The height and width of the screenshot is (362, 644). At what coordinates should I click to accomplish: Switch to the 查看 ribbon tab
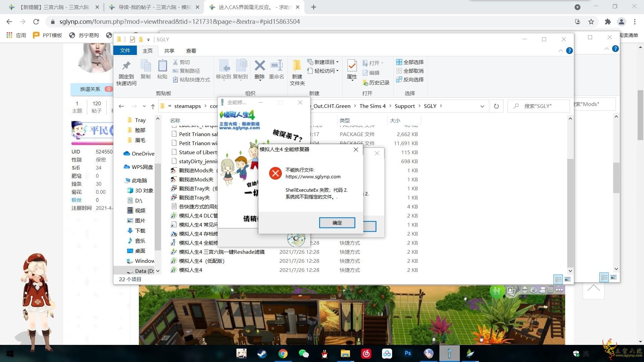click(191, 51)
